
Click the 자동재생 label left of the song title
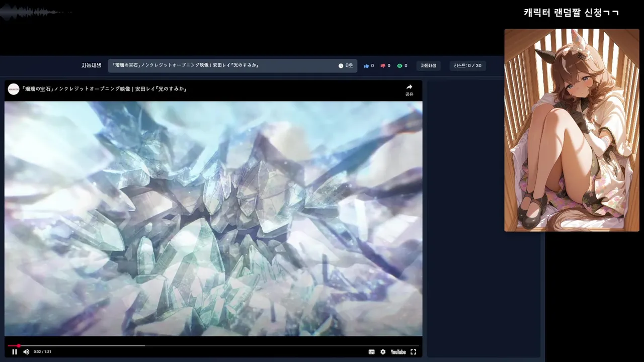pyautogui.click(x=92, y=65)
